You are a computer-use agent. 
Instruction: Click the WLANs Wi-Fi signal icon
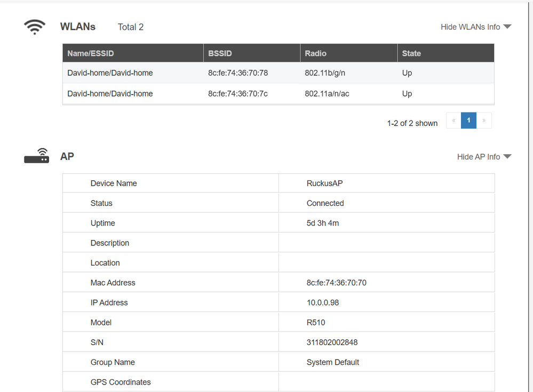(35, 27)
